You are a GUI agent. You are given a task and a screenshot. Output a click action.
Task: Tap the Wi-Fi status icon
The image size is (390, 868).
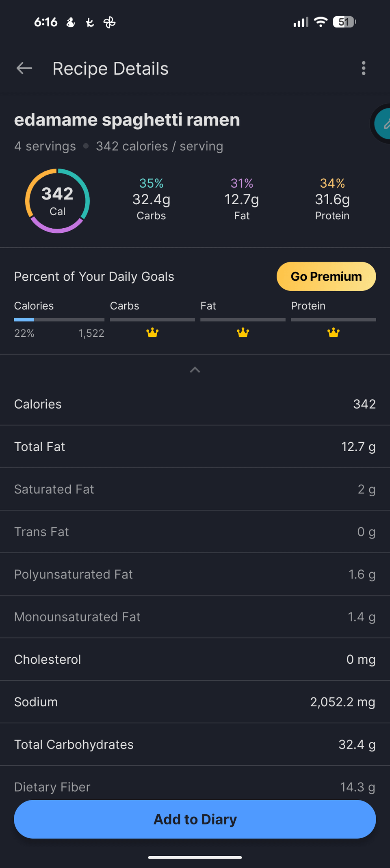click(x=321, y=22)
